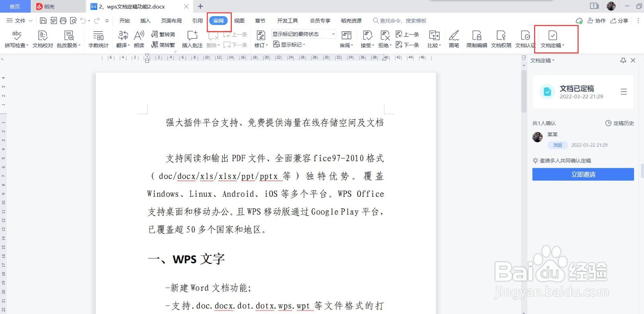Open the 文件 menu arrow
Image resolution: width=644 pixels, height=314 pixels.
click(30, 21)
